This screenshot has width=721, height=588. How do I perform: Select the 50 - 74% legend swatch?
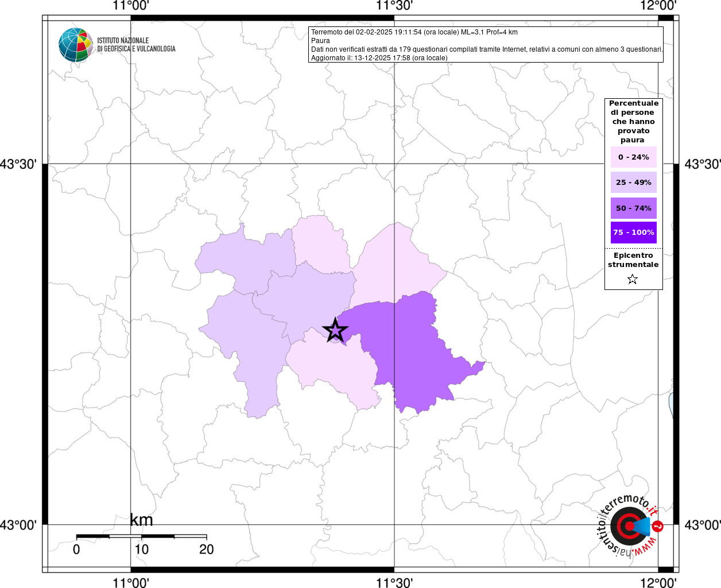click(x=634, y=208)
